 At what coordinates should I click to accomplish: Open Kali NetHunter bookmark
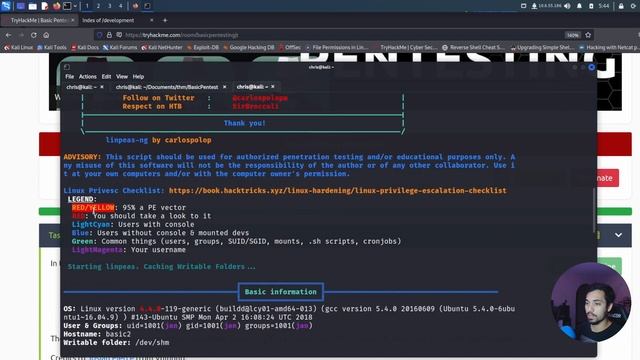162,47
